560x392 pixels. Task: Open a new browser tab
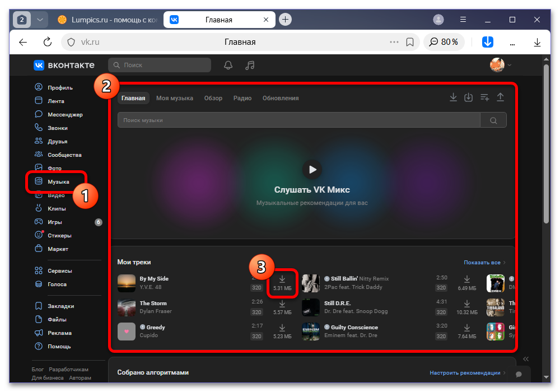pos(285,19)
